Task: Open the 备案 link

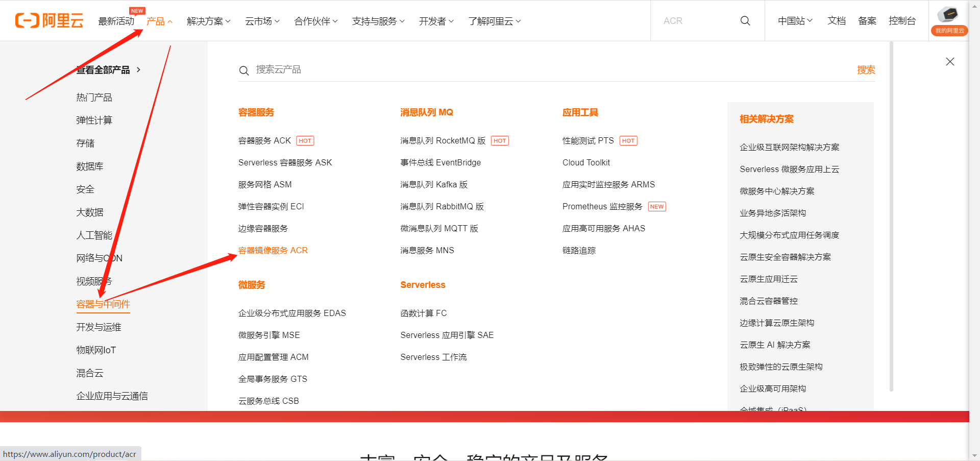Action: (x=867, y=21)
